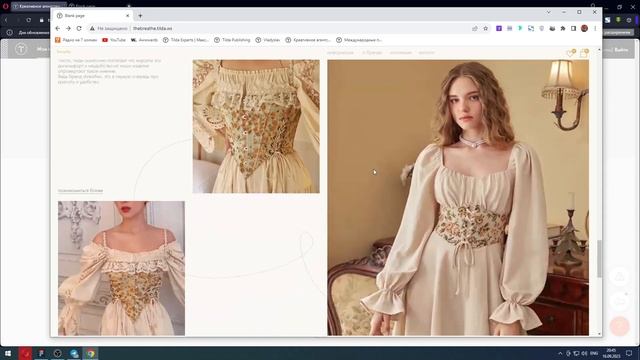The width and height of the screenshot is (640, 360).
Task: Switch to Opera in the taskbar
Action: (x=25, y=353)
